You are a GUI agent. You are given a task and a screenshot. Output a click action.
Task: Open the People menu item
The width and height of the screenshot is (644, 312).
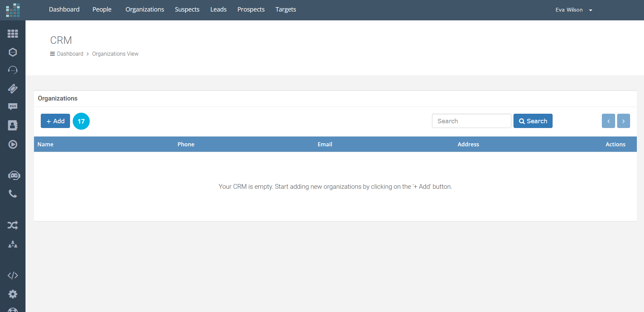[102, 10]
